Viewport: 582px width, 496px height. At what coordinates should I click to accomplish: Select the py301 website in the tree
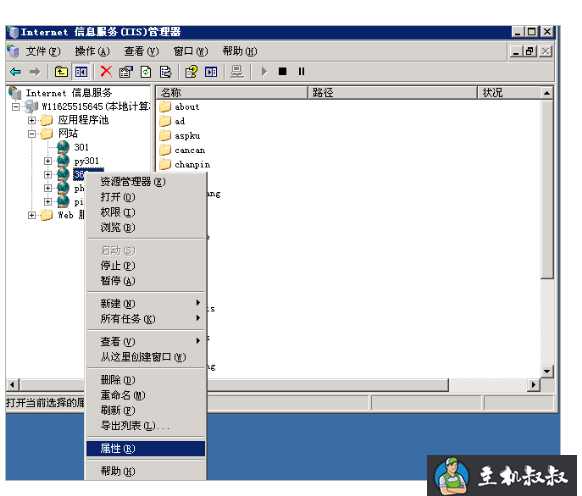[x=86, y=161]
